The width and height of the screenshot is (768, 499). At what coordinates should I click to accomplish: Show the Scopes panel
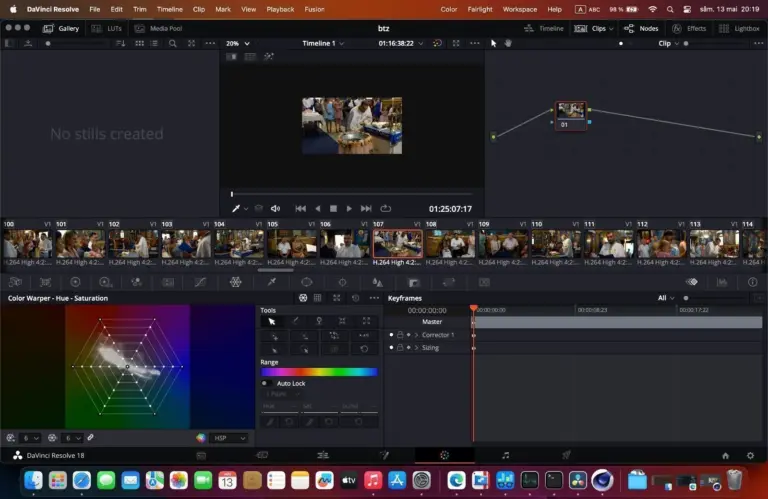722,282
